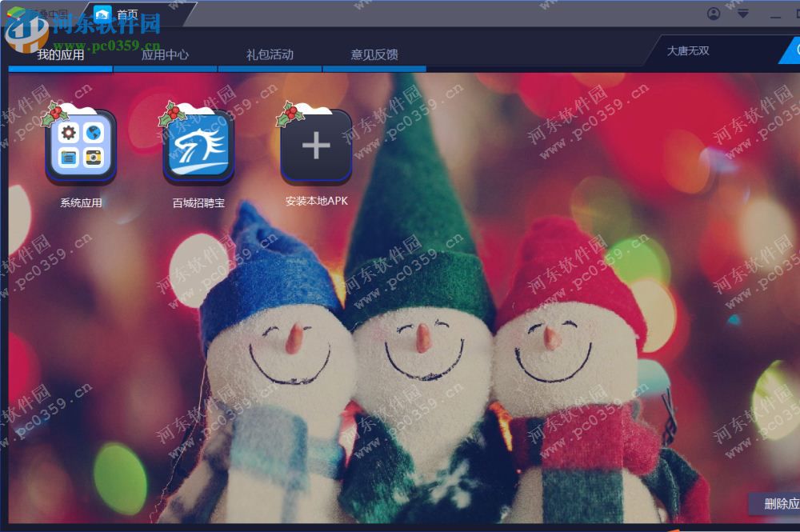
Task: Open the 系统应用 folder icon
Action: [x=81, y=146]
